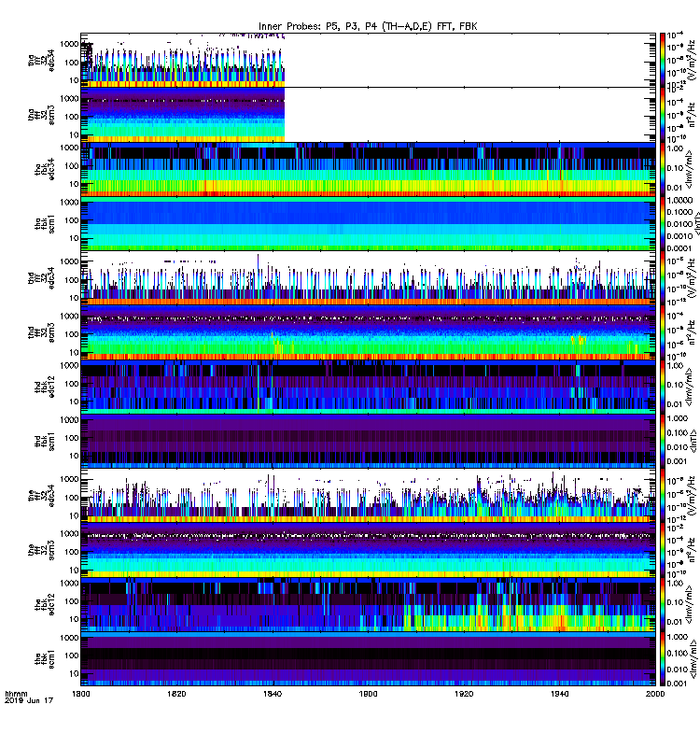Click the 1940 time axis label

pos(559,694)
